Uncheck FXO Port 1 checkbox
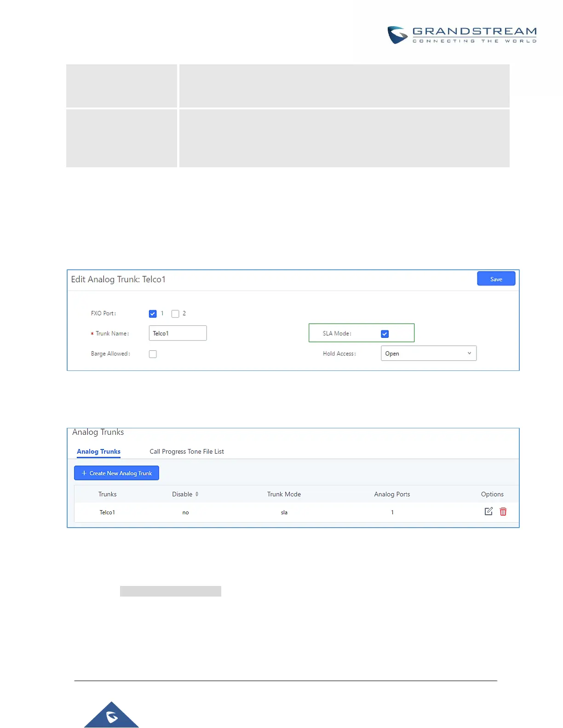563x728 pixels. click(153, 314)
